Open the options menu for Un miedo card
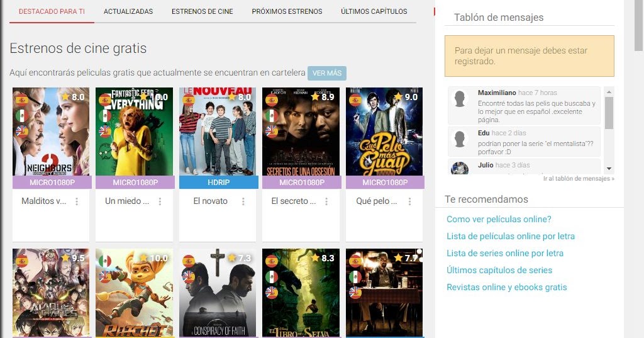 (x=160, y=201)
